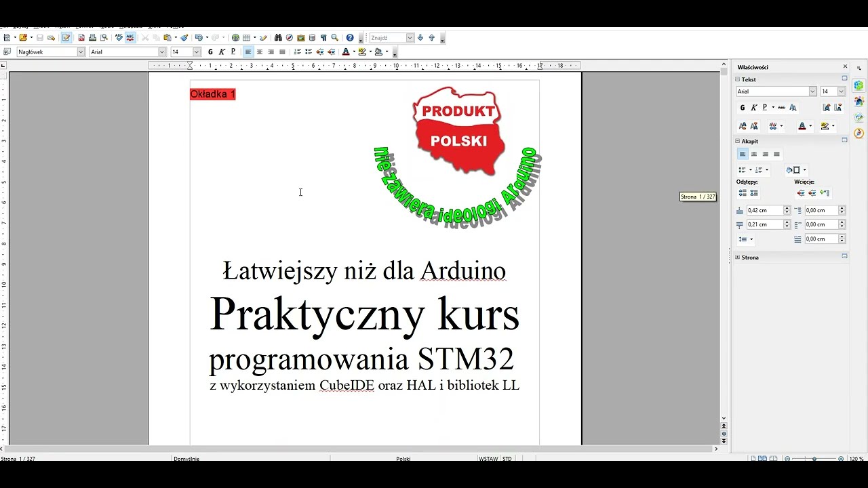Click Increase Indent in formatting toolbar
Screen dimensions: 868x488
[x=332, y=52]
